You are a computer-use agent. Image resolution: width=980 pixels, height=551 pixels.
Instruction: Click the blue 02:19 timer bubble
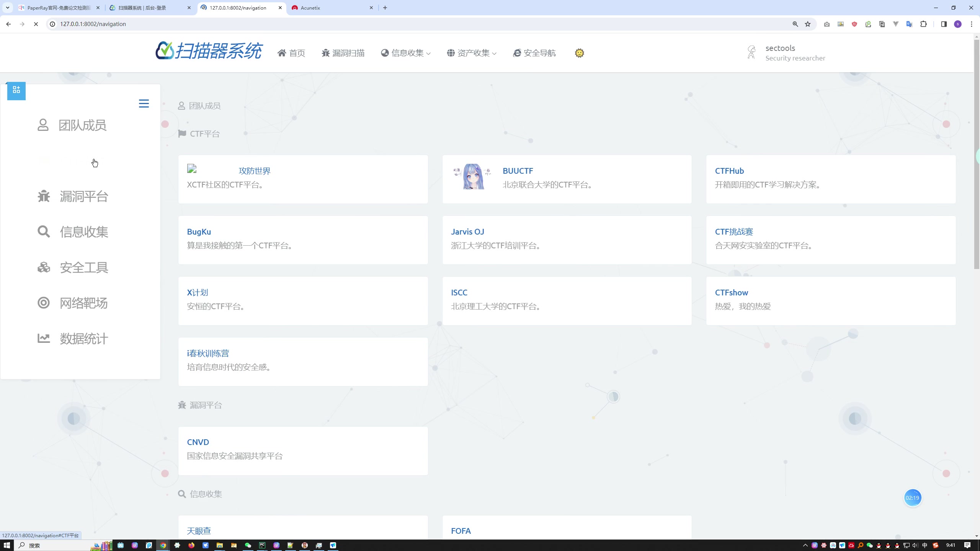tap(913, 498)
